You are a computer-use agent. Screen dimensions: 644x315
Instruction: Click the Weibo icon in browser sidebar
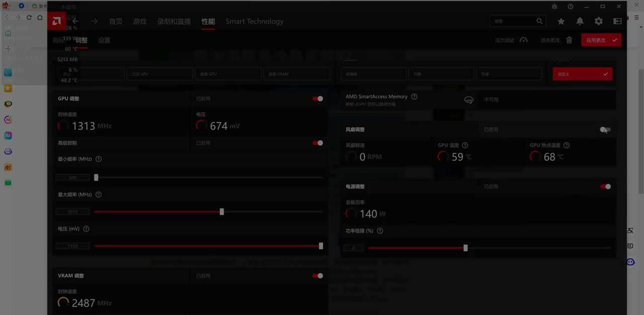tap(8, 167)
